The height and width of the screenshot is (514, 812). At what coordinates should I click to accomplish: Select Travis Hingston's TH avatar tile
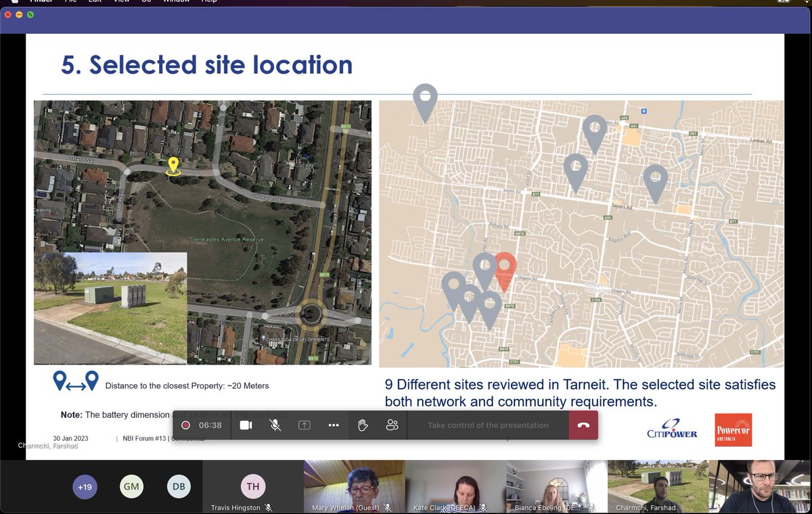(252, 486)
